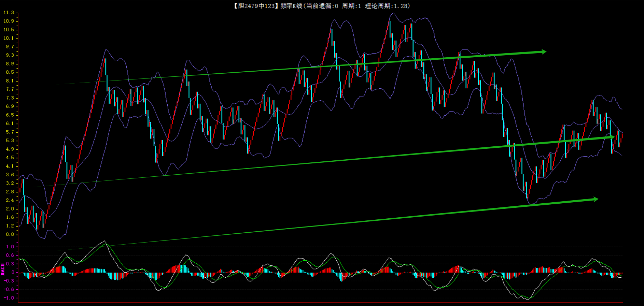Click the 0 MACD axis label
The image size is (644, 306).
click(13, 272)
